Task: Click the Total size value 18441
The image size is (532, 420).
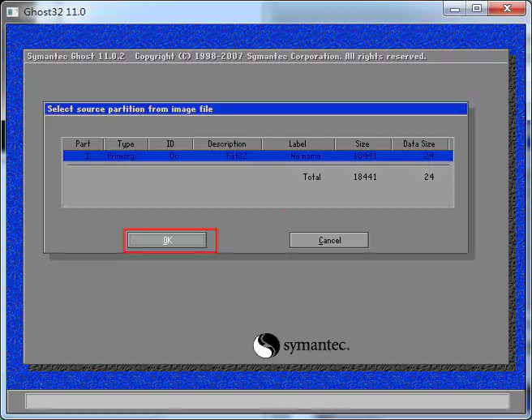Action: pos(364,177)
